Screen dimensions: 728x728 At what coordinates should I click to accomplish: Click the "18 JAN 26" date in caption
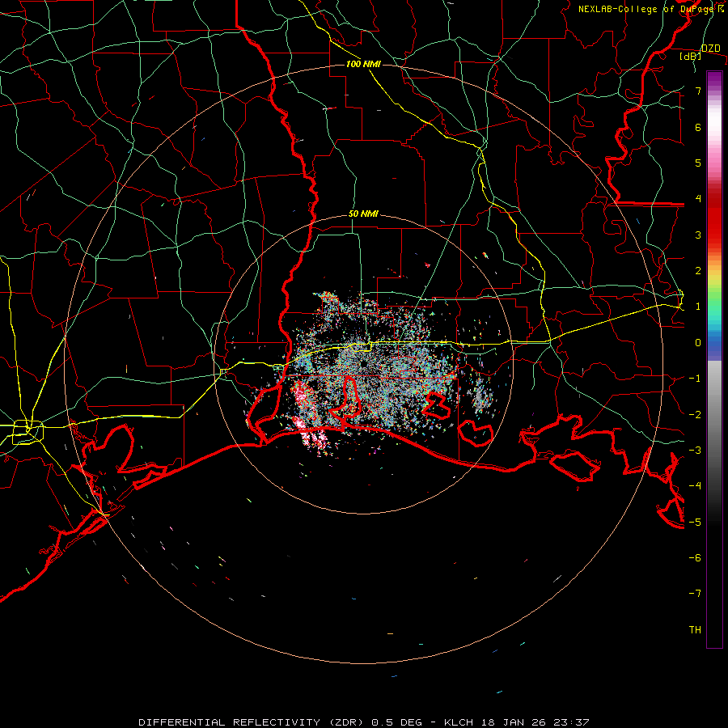point(512,722)
